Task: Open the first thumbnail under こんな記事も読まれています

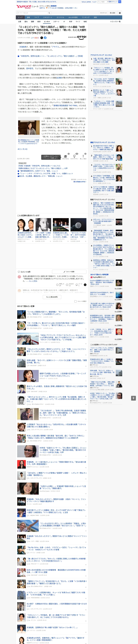Action: click(26, 225)
